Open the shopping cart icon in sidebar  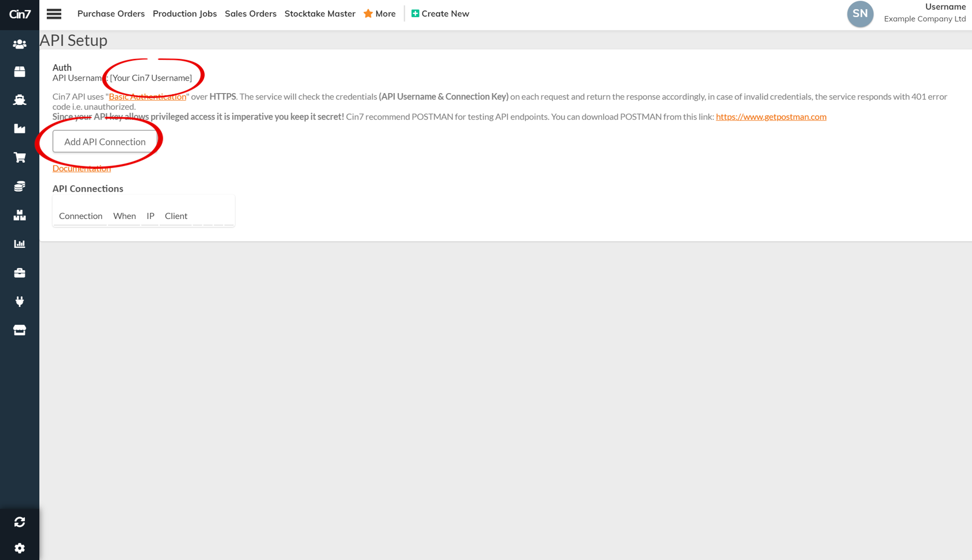pyautogui.click(x=19, y=157)
